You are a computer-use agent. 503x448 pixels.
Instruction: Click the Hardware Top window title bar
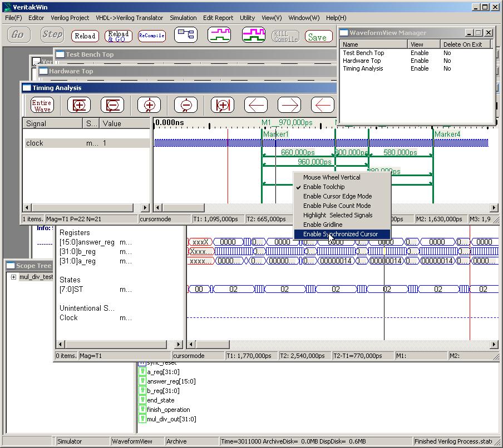(187, 71)
